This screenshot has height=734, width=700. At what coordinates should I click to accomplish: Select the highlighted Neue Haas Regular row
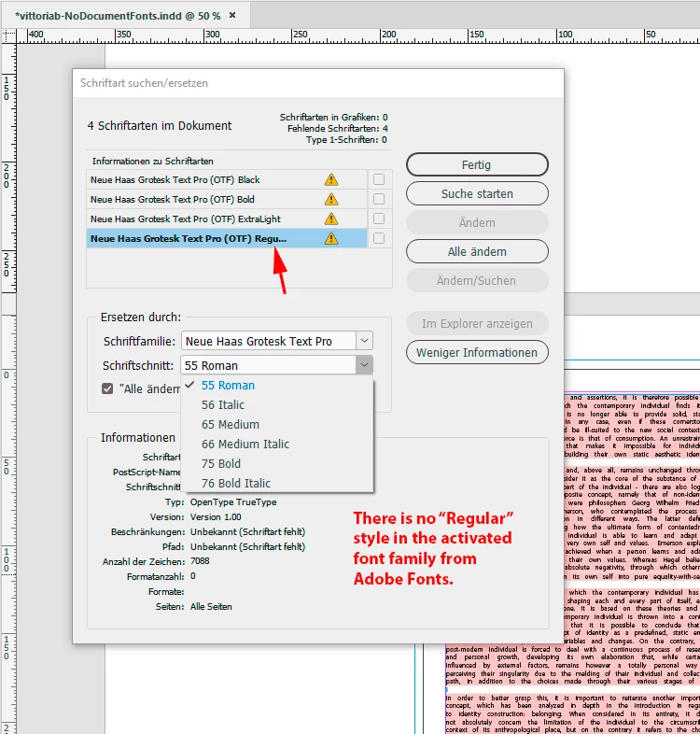coord(227,239)
